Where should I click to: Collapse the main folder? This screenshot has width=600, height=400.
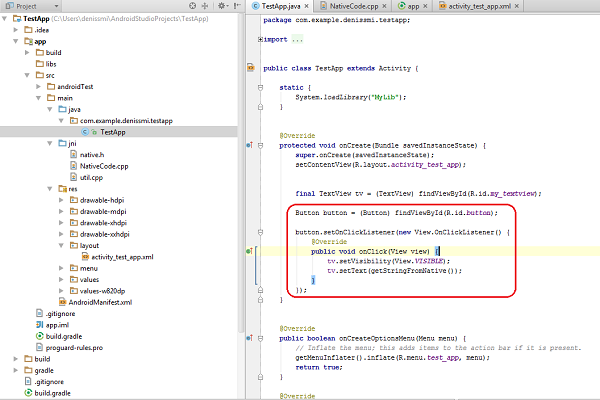[38, 98]
